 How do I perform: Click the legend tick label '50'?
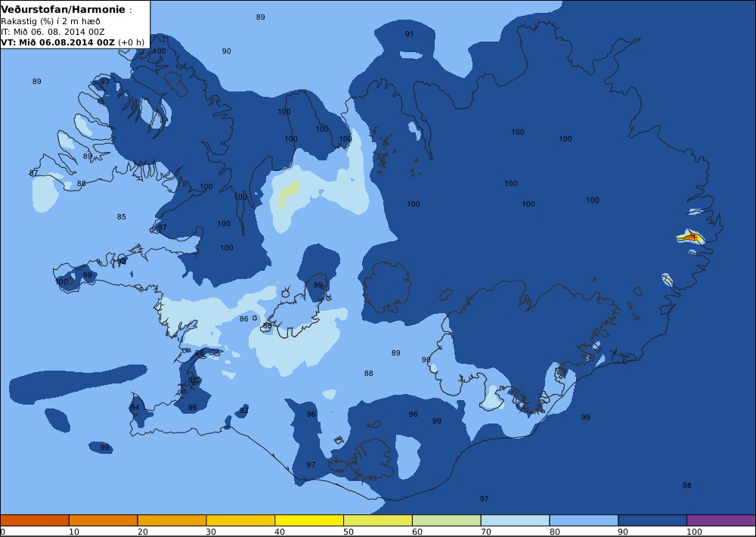click(x=349, y=532)
